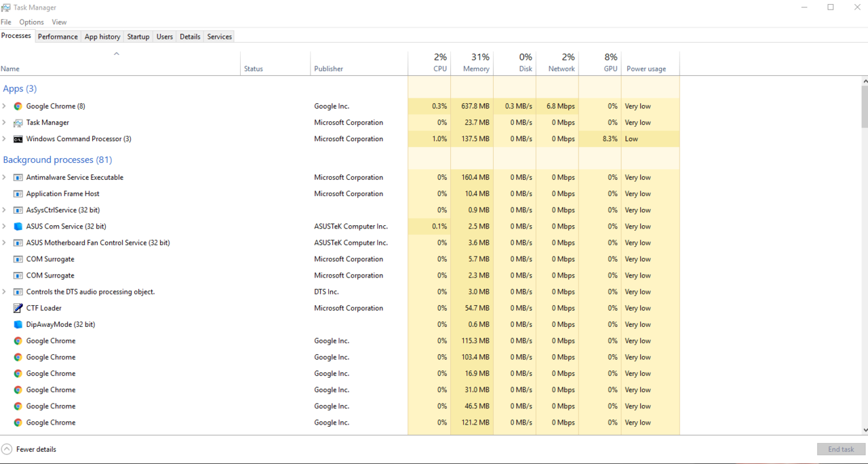Click the COM Surrogate icon using 5.7 MB

(x=18, y=259)
